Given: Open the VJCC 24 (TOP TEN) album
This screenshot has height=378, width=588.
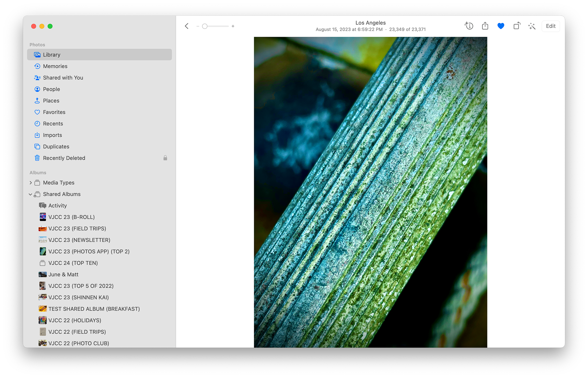Looking at the screenshot, I should [x=100, y=263].
